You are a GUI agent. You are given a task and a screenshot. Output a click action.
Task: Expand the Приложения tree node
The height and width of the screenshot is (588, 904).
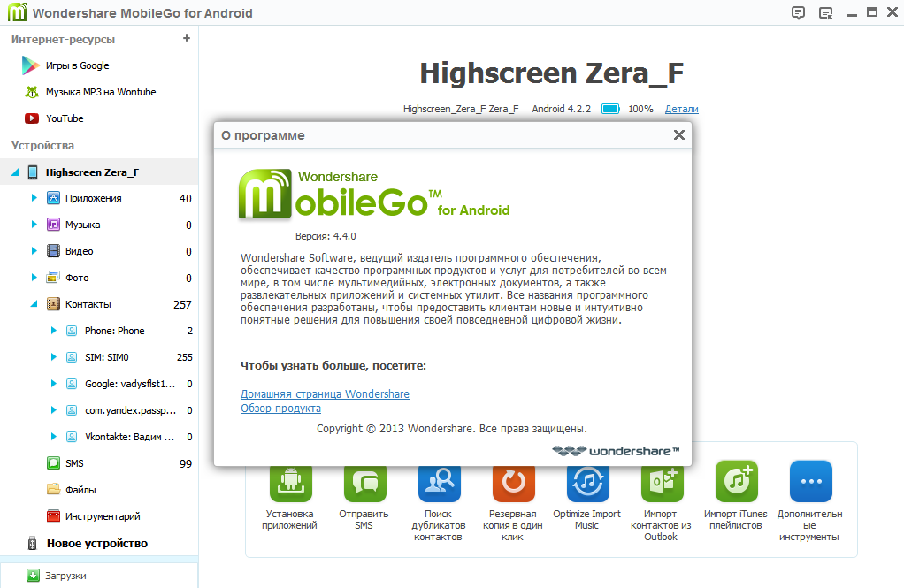coord(34,198)
